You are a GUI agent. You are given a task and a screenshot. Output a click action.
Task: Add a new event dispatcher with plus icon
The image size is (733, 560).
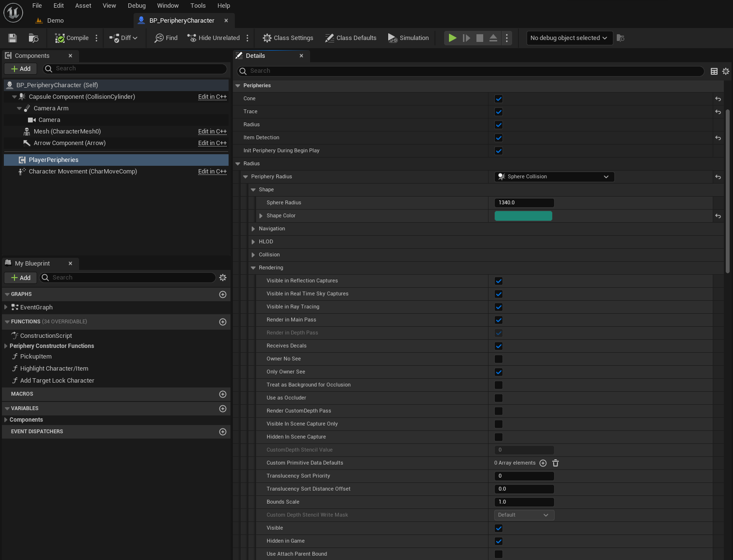tap(223, 432)
